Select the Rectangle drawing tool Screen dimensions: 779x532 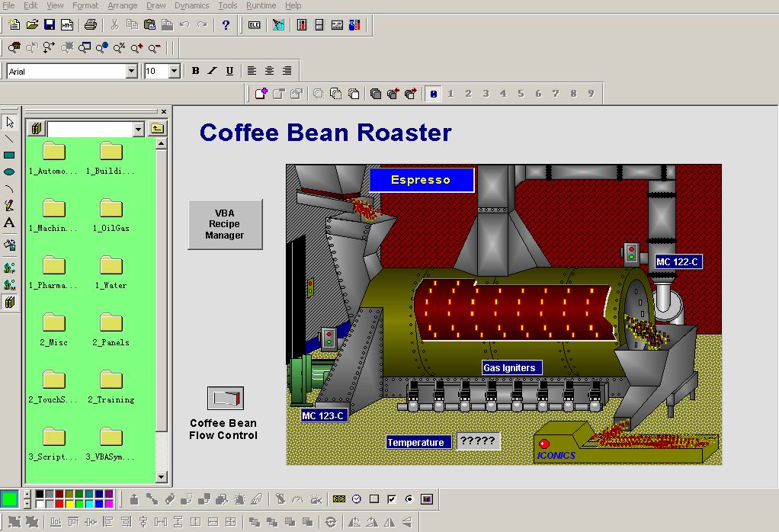[x=9, y=155]
